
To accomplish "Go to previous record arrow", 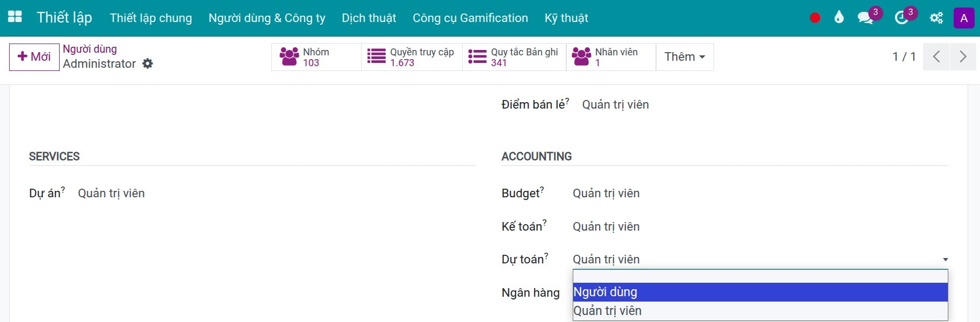I will click(936, 56).
